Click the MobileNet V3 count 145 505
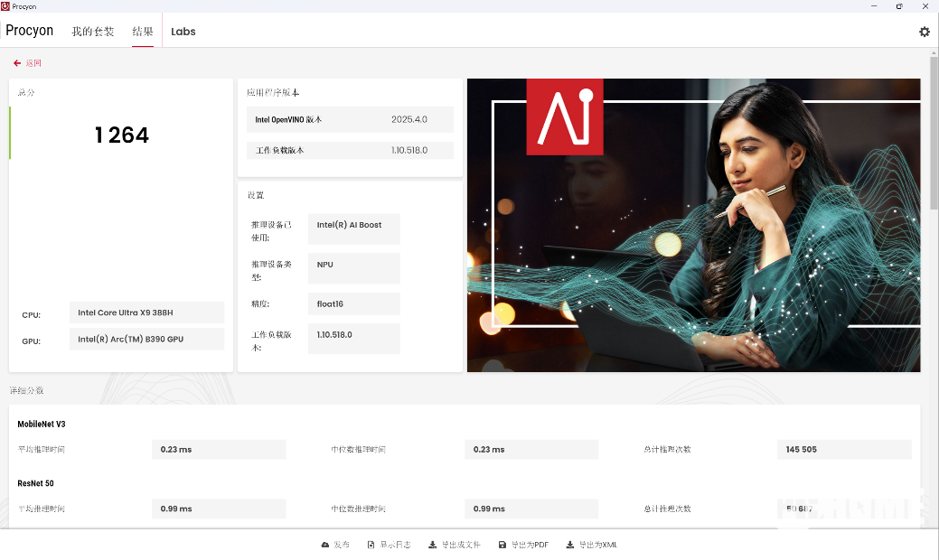The width and height of the screenshot is (939, 560). 843,449
